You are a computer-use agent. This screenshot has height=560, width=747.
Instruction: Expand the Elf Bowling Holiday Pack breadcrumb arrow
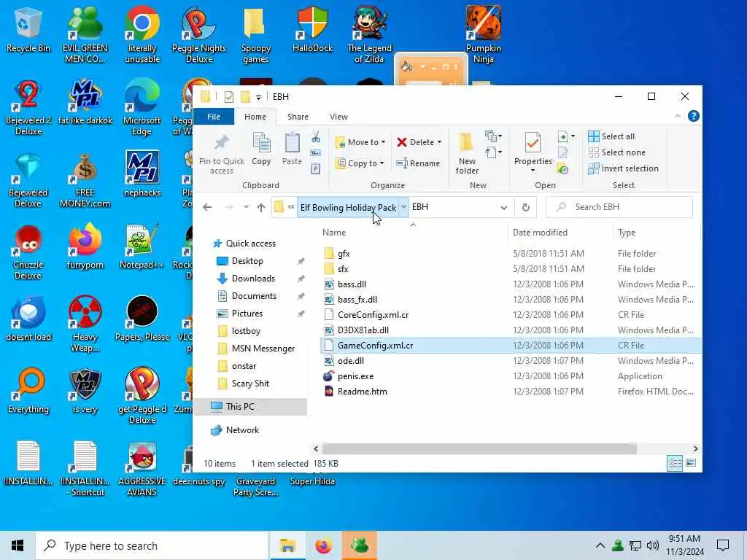pos(403,207)
